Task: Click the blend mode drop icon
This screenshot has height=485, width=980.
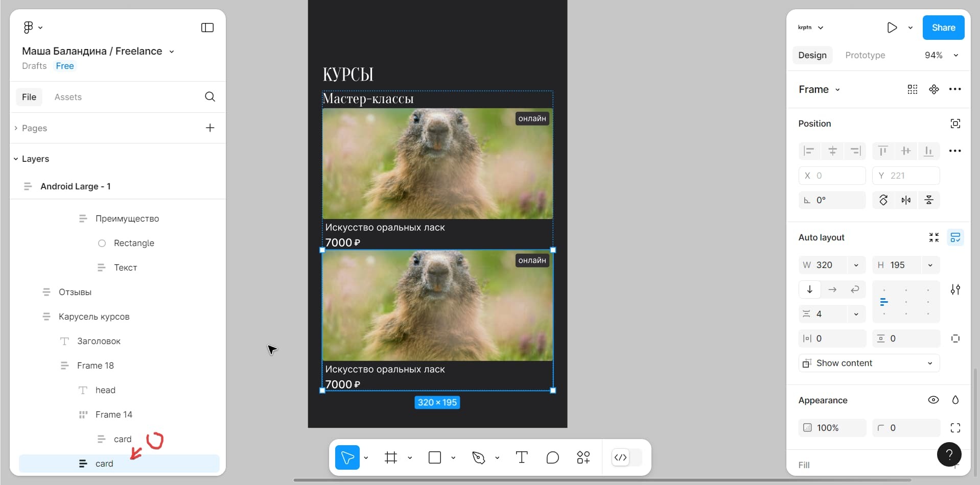Action: click(955, 400)
